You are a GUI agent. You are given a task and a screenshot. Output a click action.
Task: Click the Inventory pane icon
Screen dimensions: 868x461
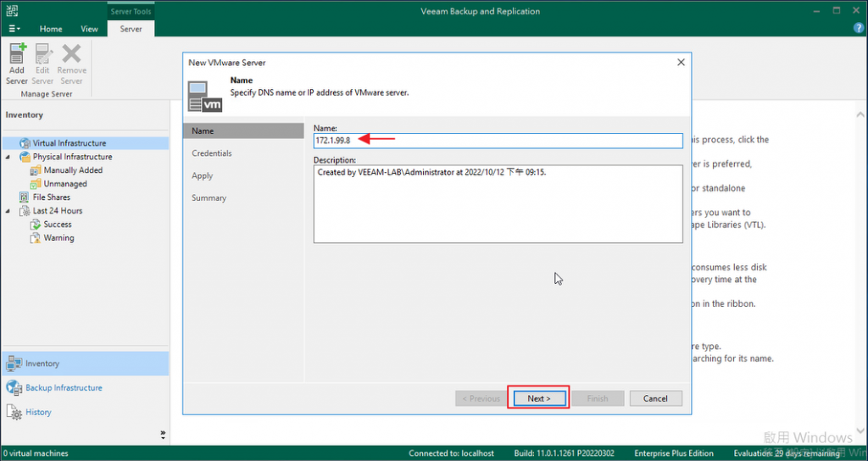(14, 364)
